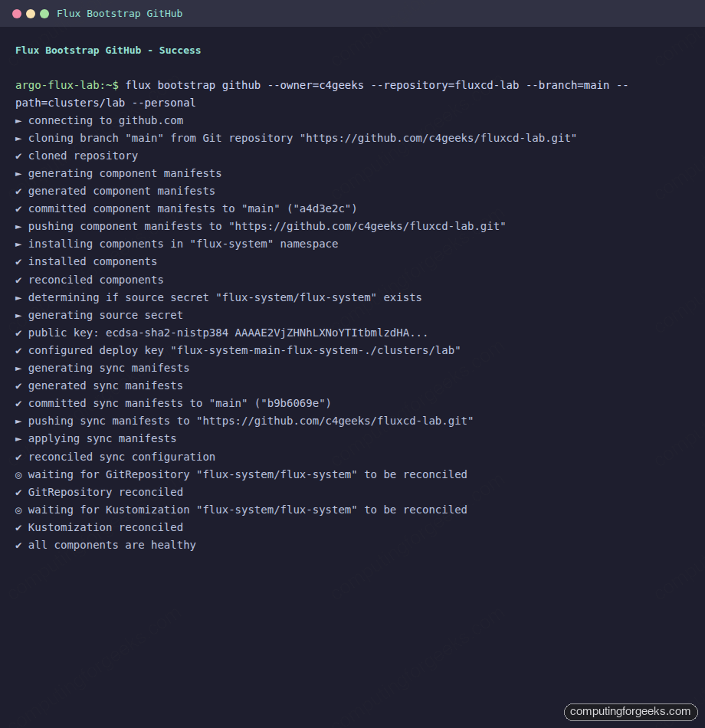Click the commit hash 'b9b6069e'

[x=293, y=403]
